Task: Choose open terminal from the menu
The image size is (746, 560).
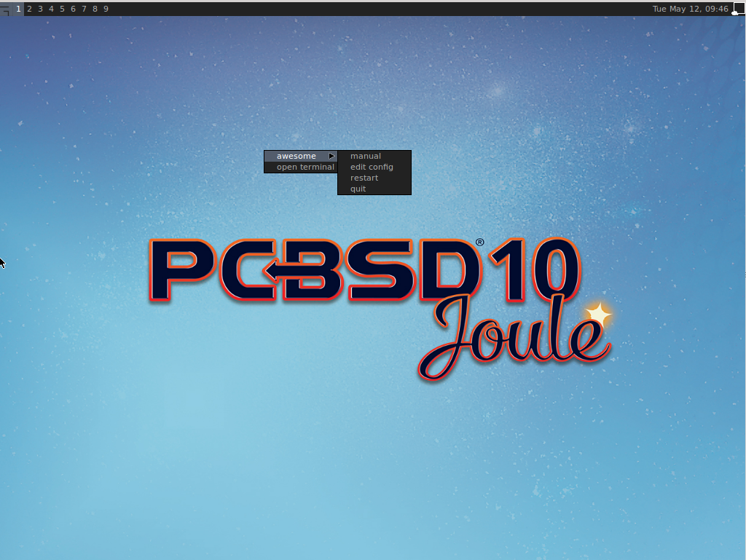Action: 301,167
